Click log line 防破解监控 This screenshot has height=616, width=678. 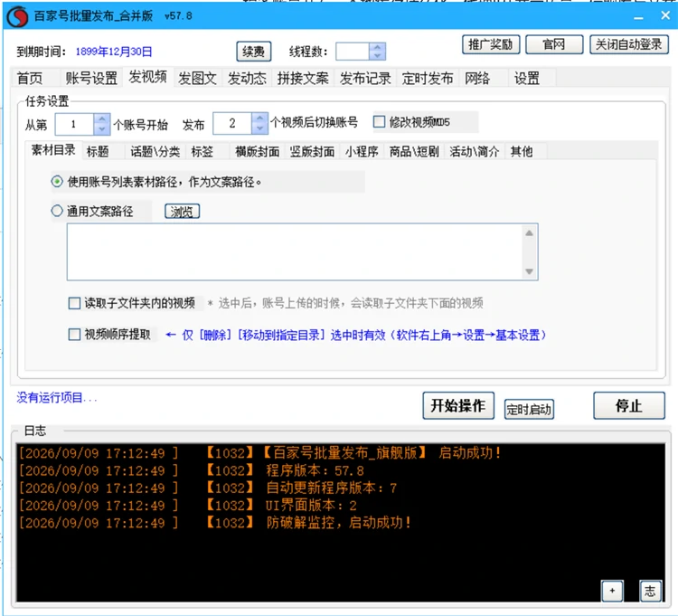pos(215,523)
